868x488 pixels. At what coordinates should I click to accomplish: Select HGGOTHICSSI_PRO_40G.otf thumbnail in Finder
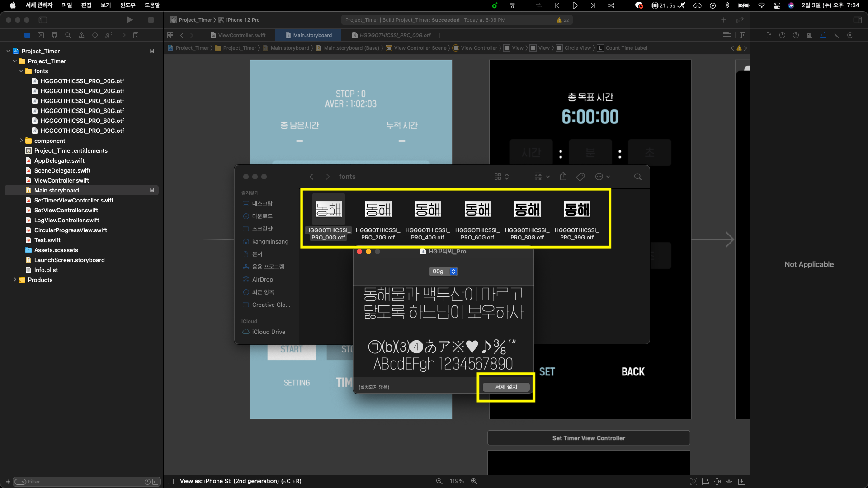click(428, 209)
